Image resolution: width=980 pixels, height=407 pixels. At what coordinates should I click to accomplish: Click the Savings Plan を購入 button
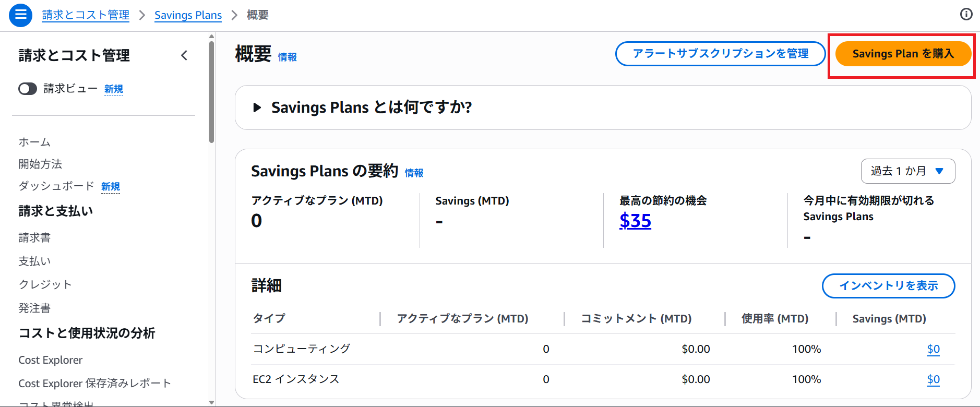point(903,54)
